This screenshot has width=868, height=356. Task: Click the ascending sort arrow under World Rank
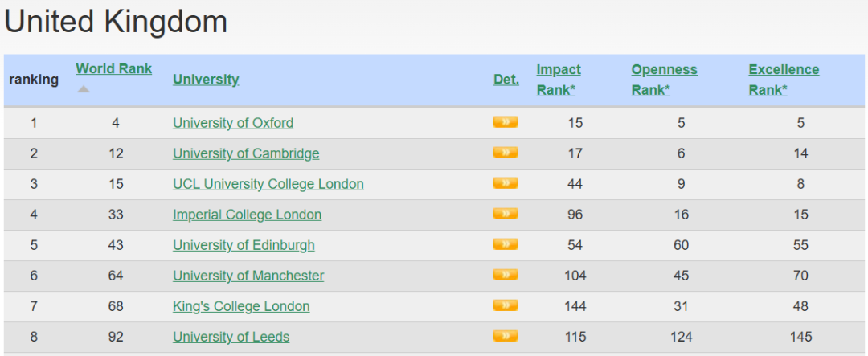(84, 89)
